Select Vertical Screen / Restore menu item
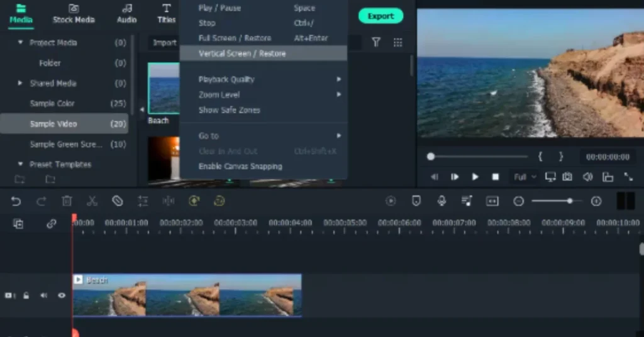This screenshot has height=337, width=644. coord(264,53)
